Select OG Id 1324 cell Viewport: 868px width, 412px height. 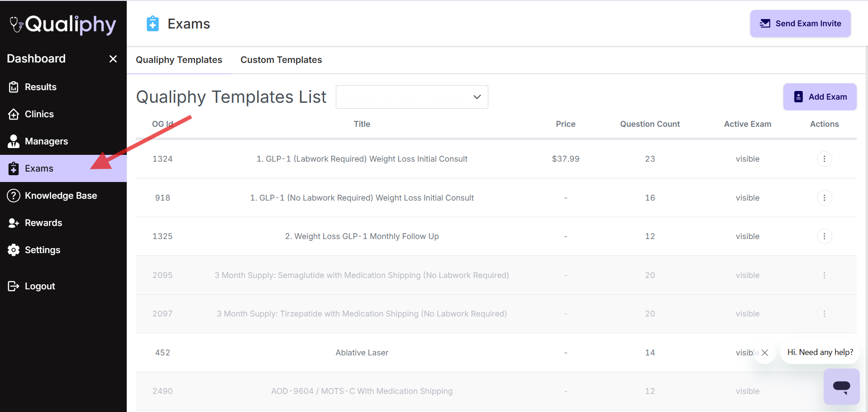click(162, 159)
